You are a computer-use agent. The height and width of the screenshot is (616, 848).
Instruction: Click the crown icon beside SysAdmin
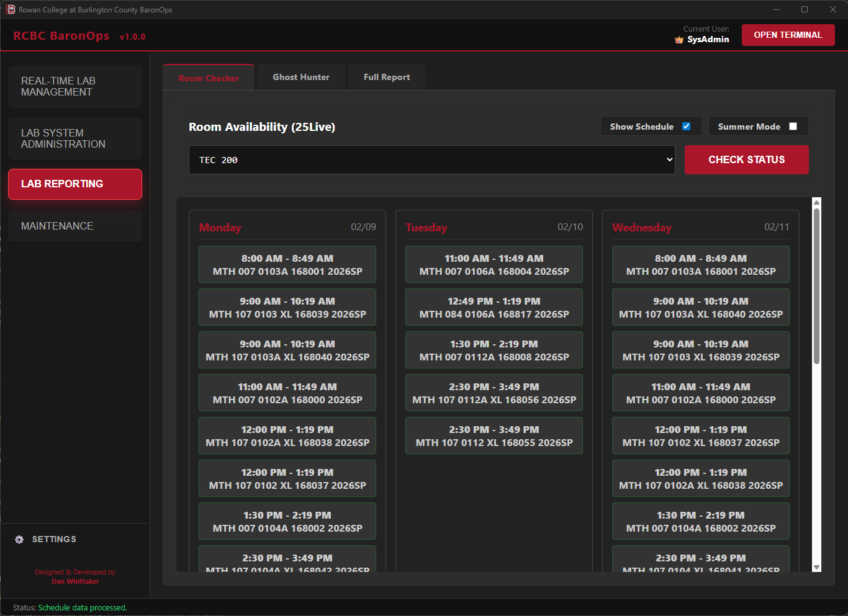point(679,39)
